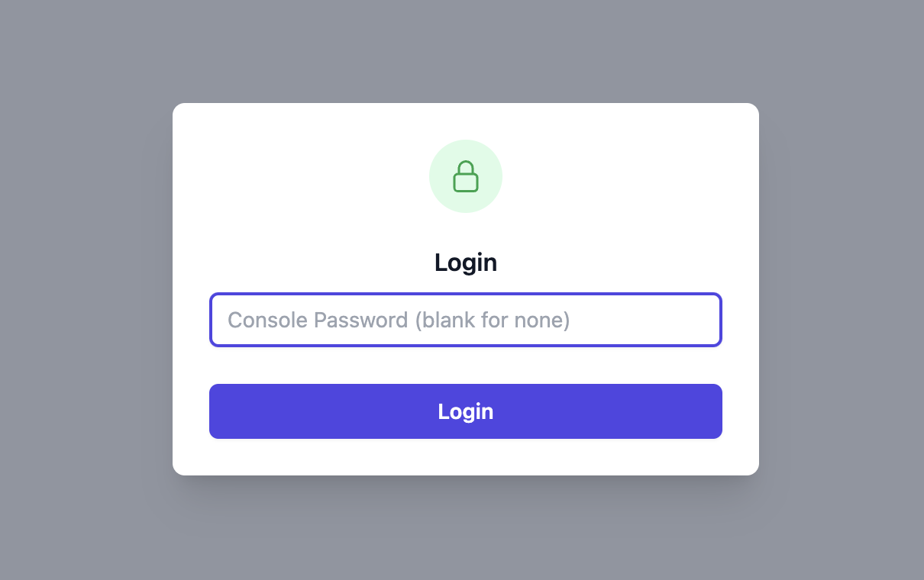Submit the form with the Login button

tap(466, 411)
